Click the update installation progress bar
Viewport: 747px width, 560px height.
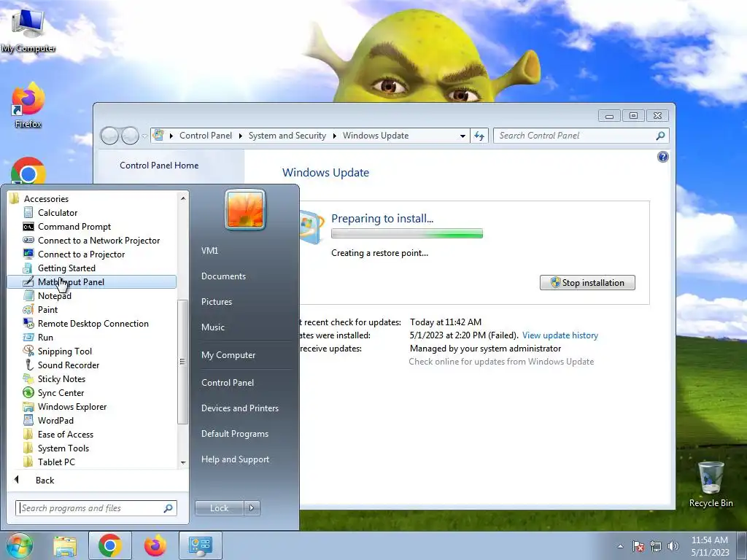pos(407,233)
